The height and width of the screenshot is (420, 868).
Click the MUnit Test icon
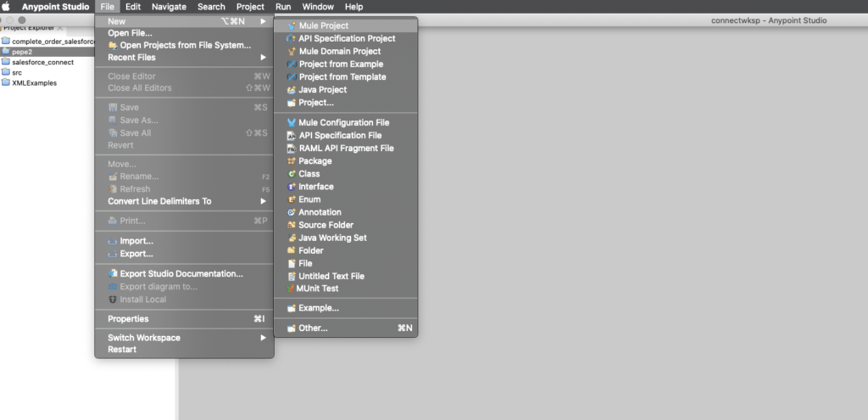pos(292,288)
